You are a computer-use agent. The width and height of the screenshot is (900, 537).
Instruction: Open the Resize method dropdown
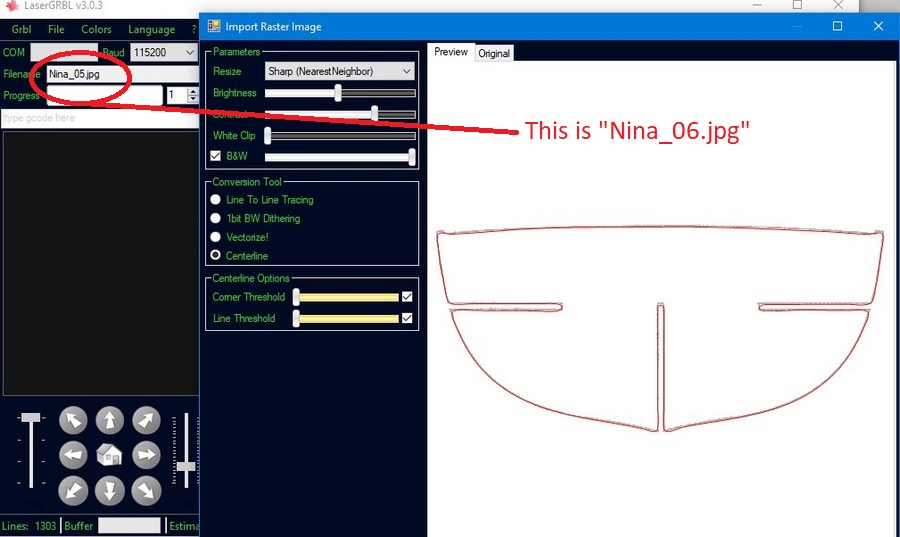(340, 71)
